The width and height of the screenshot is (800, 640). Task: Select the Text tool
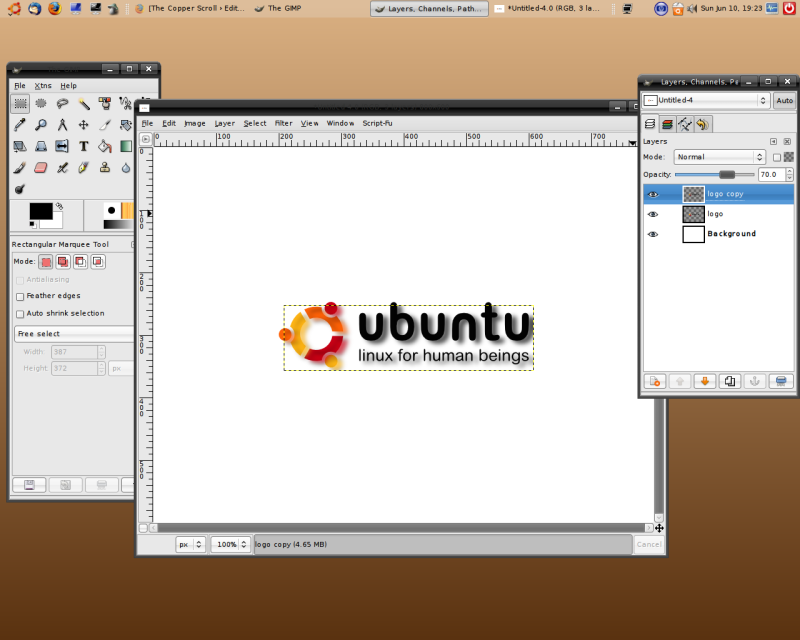(84, 146)
